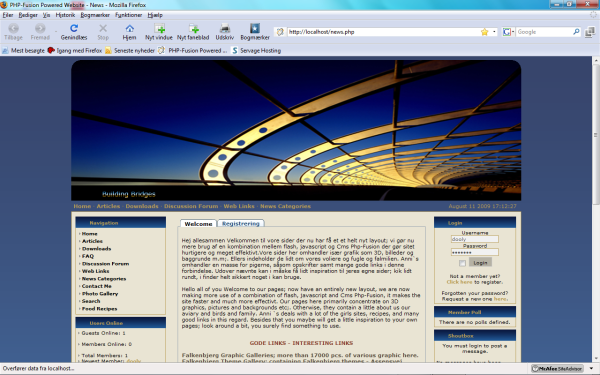Tick the remember-me checkbox beside Login
600x375 pixels.
(462, 263)
